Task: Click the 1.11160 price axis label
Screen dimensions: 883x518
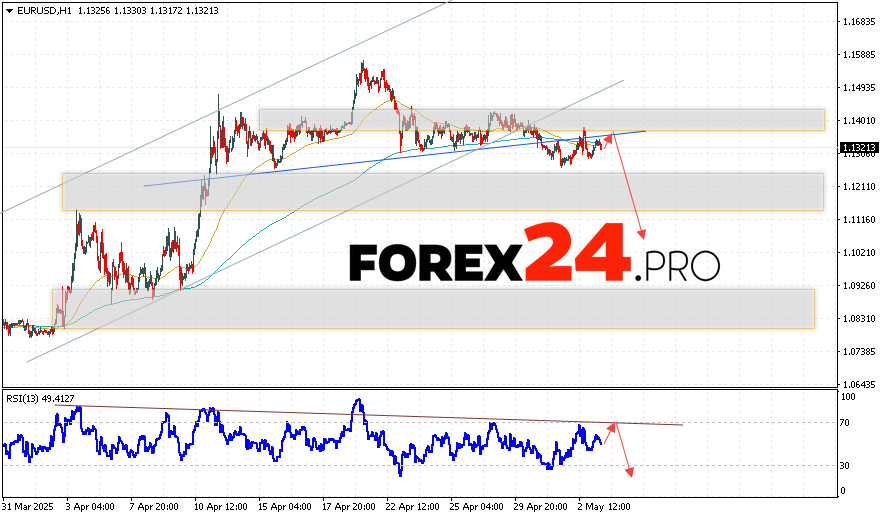Action: coord(859,220)
